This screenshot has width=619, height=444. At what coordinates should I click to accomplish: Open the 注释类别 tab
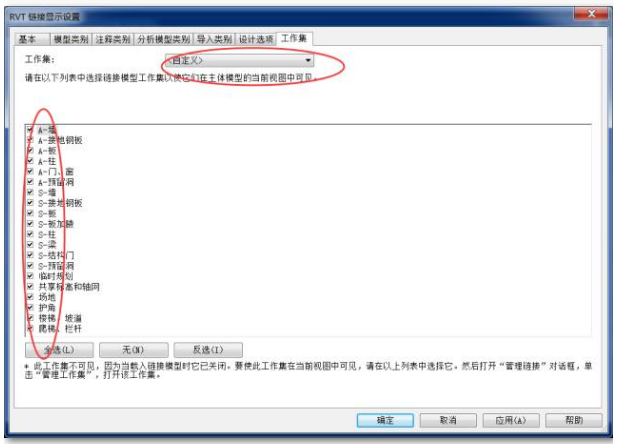113,39
